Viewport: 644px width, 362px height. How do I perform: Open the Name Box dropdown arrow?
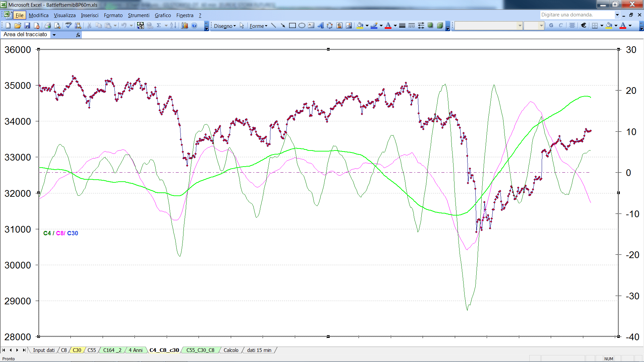(x=54, y=35)
